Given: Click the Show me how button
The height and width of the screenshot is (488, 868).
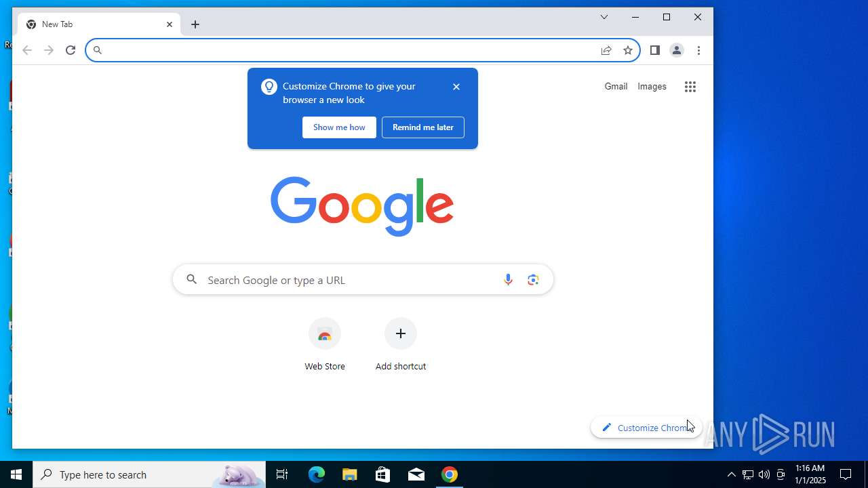Looking at the screenshot, I should pyautogui.click(x=339, y=127).
